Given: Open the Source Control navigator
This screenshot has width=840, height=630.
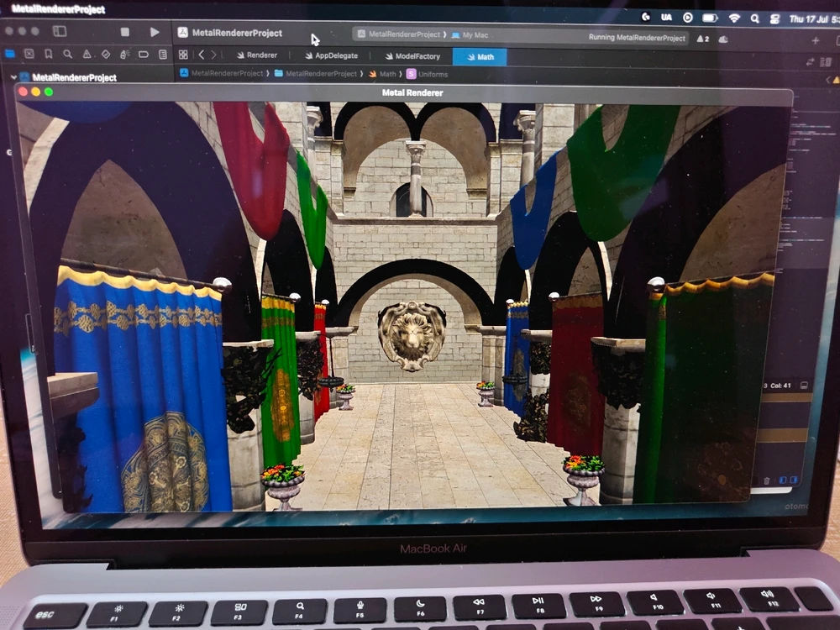Looking at the screenshot, I should pyautogui.click(x=29, y=54).
